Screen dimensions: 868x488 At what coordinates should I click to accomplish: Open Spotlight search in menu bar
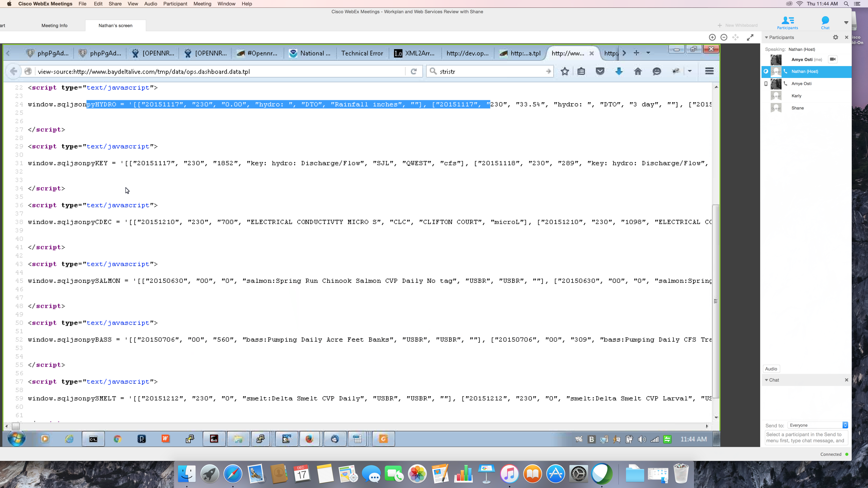click(x=846, y=4)
